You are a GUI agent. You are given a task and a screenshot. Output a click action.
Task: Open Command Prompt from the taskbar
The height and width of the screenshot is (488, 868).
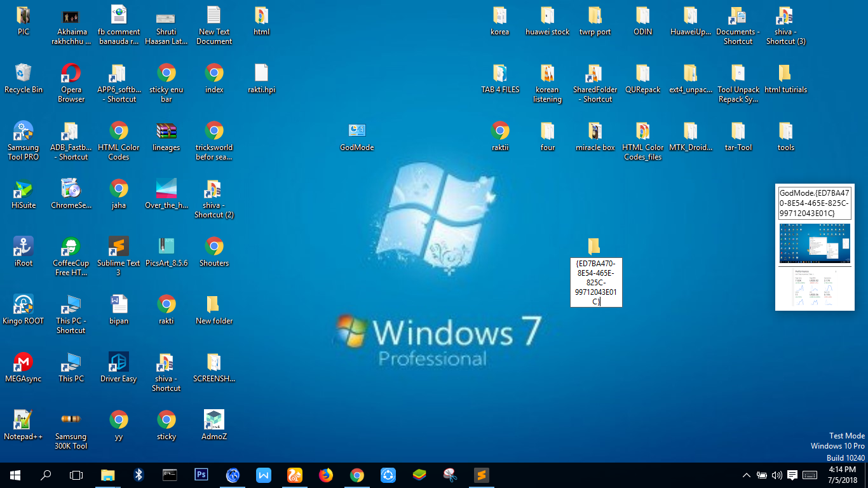pyautogui.click(x=170, y=475)
